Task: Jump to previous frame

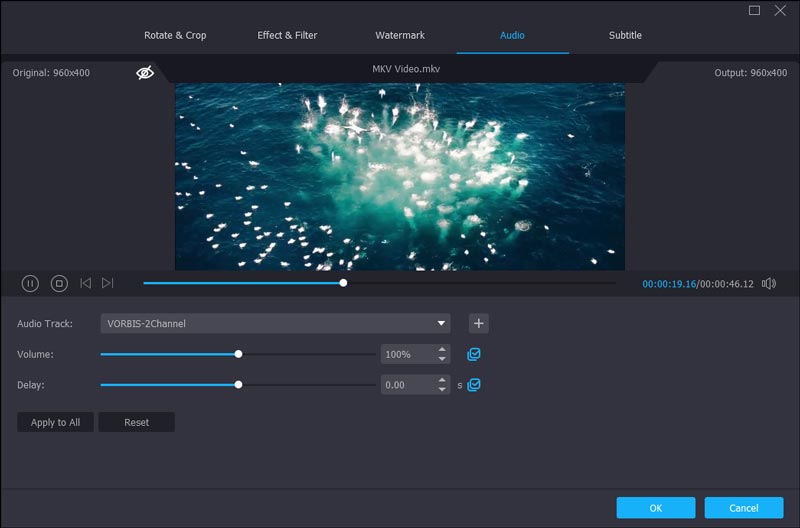Action: (85, 284)
